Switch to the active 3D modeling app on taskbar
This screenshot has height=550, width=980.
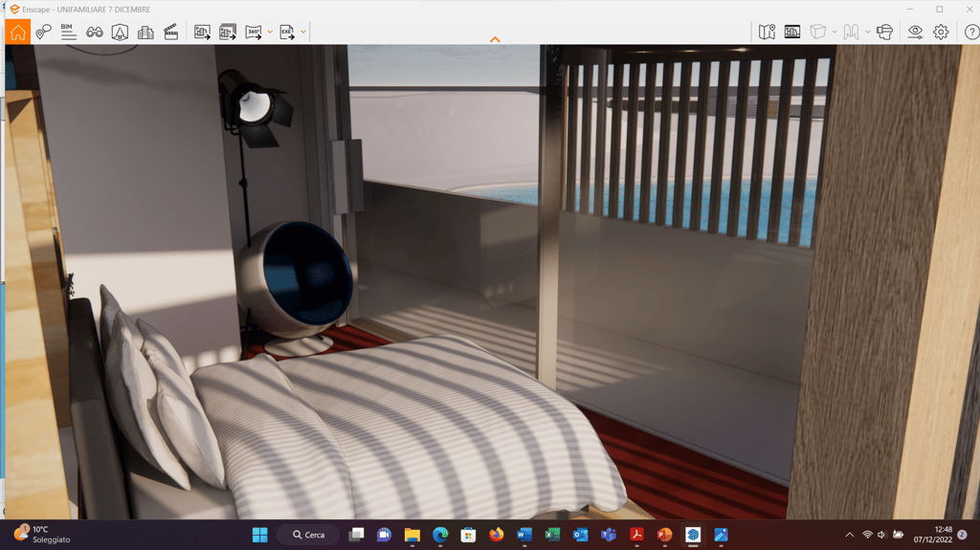click(693, 535)
